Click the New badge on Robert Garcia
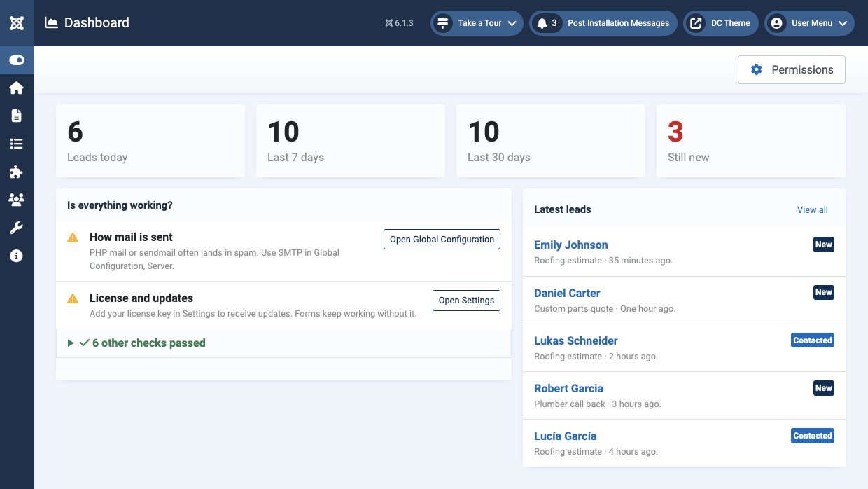Viewport: 868px width, 489px height. (824, 388)
